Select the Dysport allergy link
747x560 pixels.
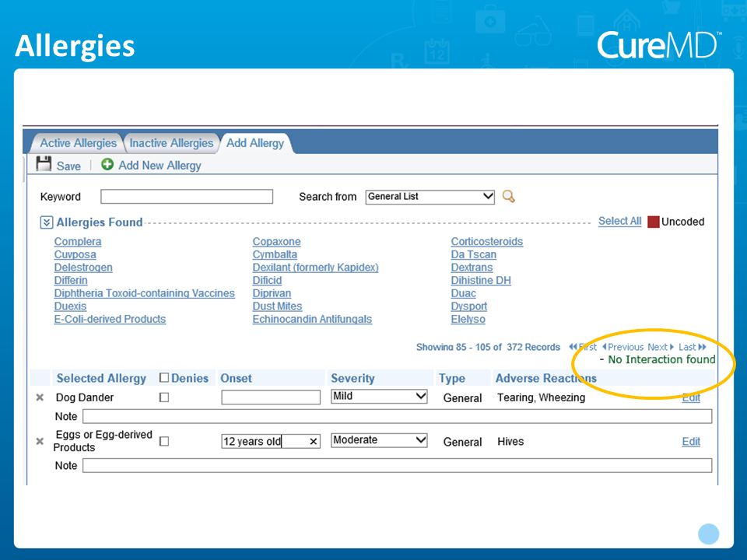(469, 306)
